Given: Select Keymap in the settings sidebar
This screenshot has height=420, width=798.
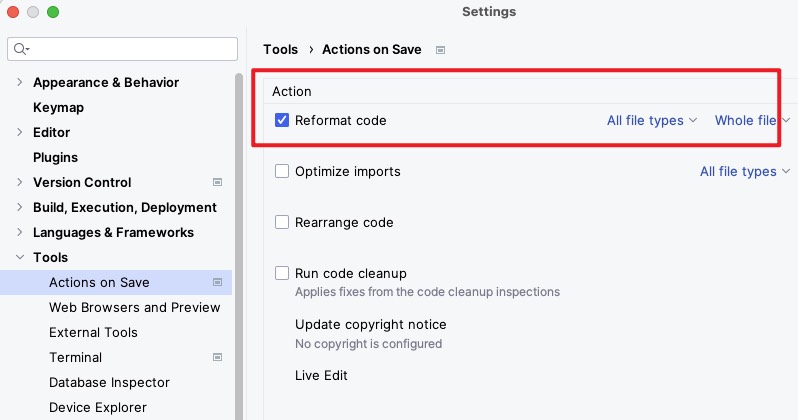Looking at the screenshot, I should [59, 107].
